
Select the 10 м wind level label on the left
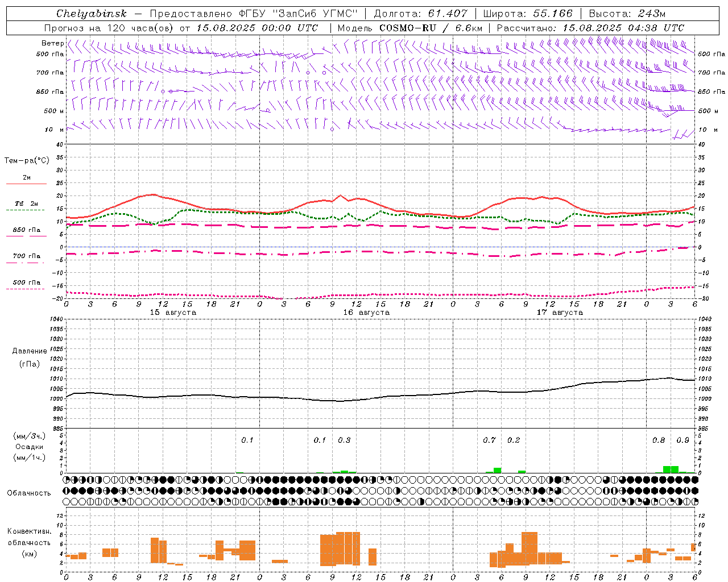point(55,130)
